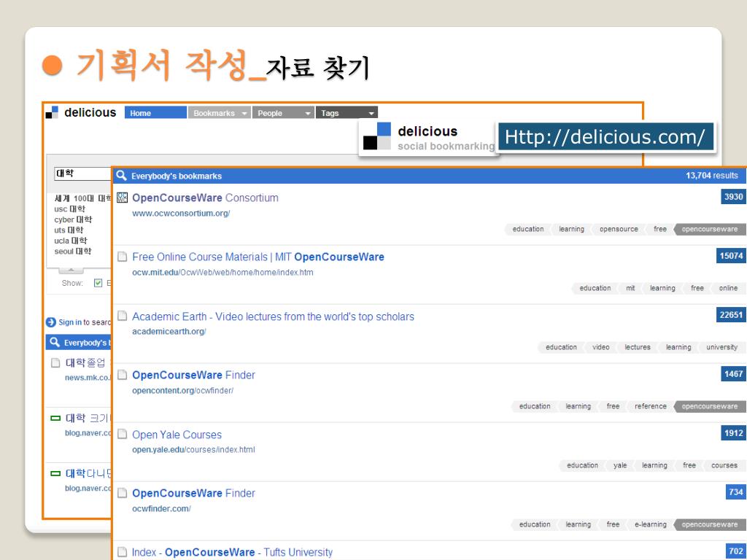Click the blue arrow icon beside Sign in

pyautogui.click(x=50, y=322)
